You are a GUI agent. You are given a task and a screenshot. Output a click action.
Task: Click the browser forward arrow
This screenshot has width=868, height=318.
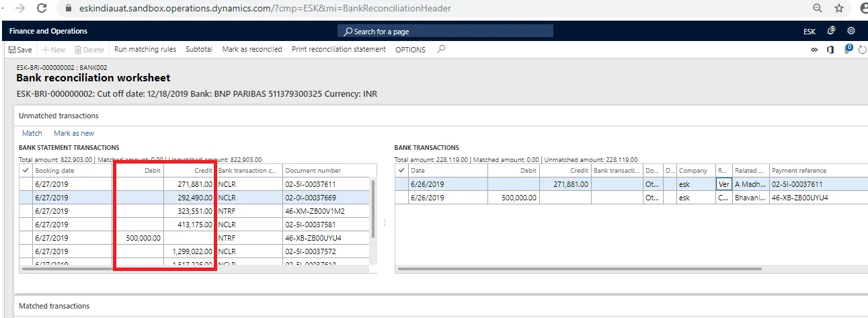coord(19,9)
